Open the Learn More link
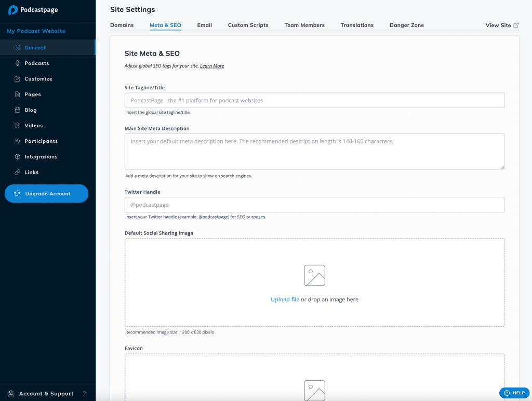The image size is (532, 401). click(x=212, y=65)
